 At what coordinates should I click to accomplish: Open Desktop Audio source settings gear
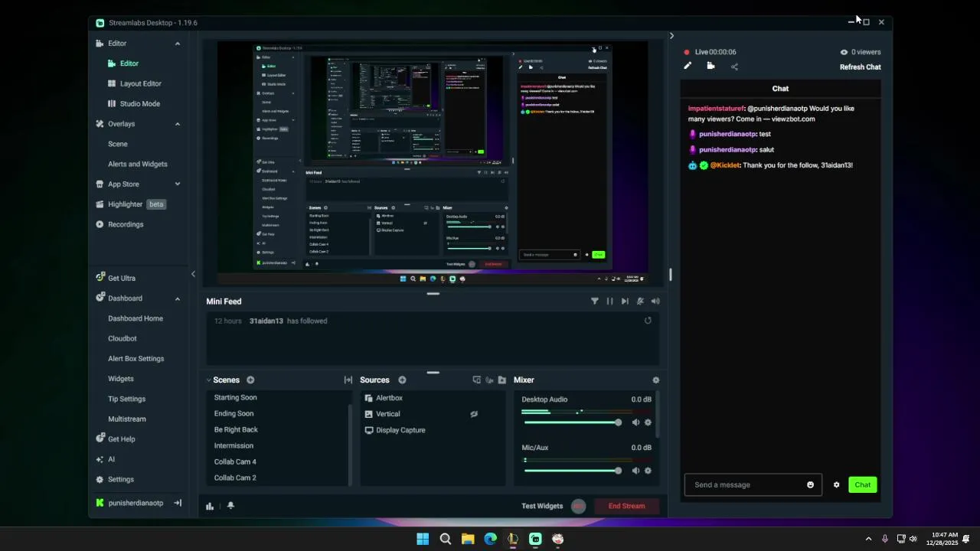(648, 422)
